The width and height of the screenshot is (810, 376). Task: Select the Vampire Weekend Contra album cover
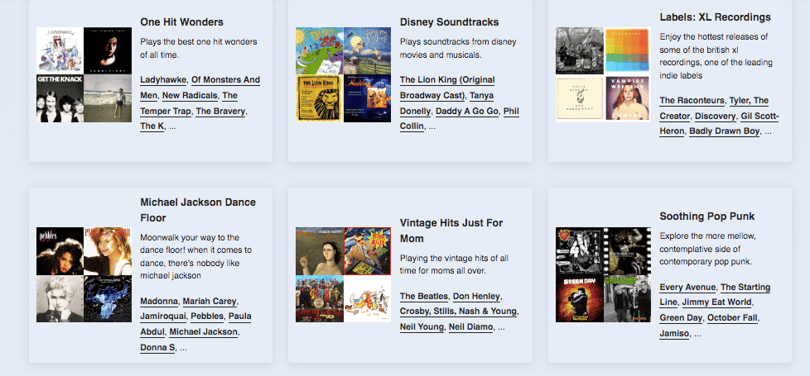[x=627, y=98]
